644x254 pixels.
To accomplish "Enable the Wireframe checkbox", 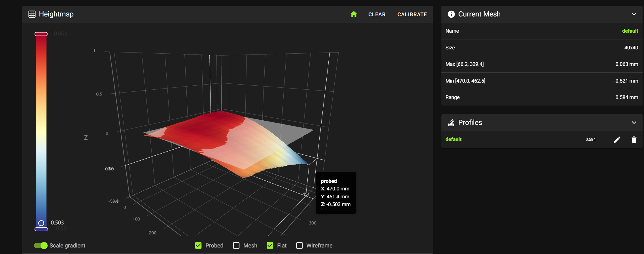I will [299, 245].
